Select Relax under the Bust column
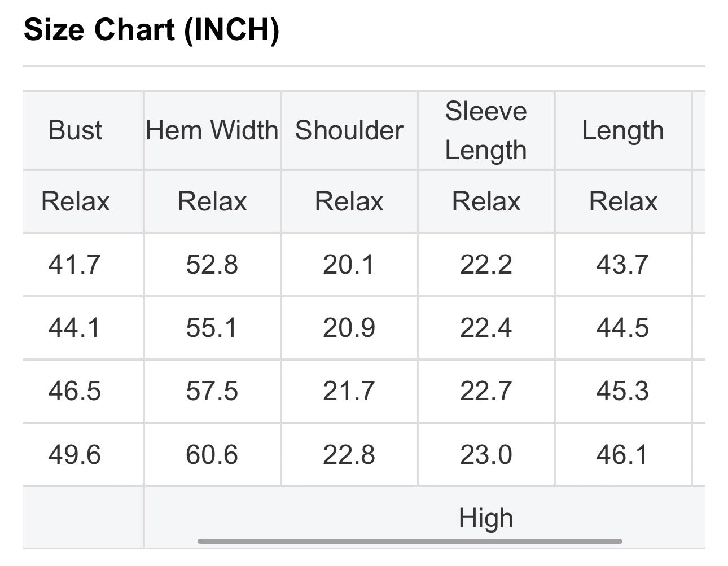 pos(75,201)
